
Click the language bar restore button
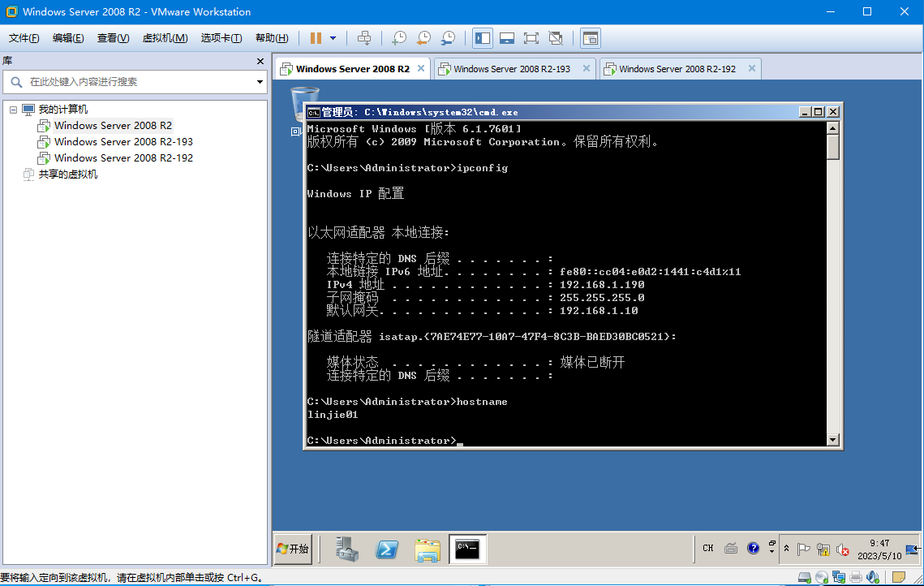pos(772,543)
